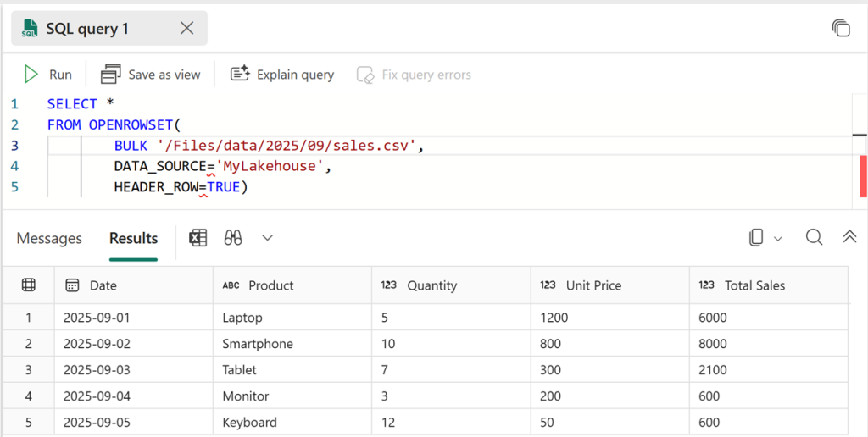Viewport: 868px width, 437px height.
Task: Expand the chevron next to binoculars
Action: pos(268,238)
